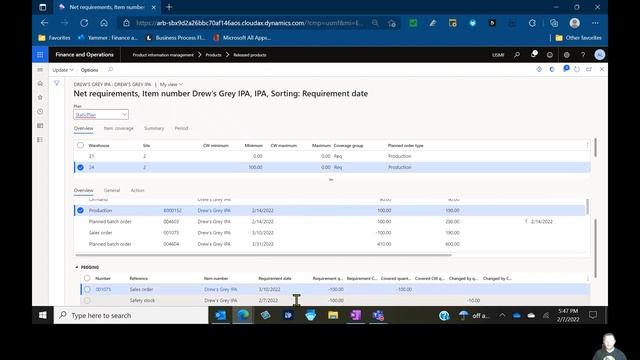Open the Action tab in the lower grid
This screenshot has width=640, height=360.
138,190
